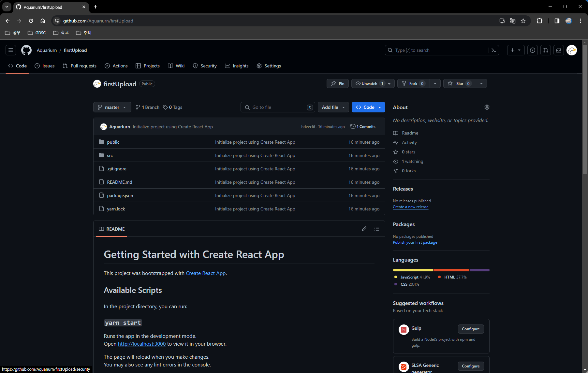
Task: Expand the Fork options arrow
Action: (435, 83)
